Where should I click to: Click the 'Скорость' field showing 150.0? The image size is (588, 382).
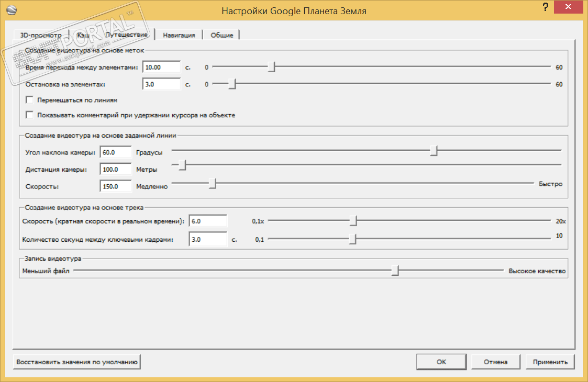tap(116, 186)
